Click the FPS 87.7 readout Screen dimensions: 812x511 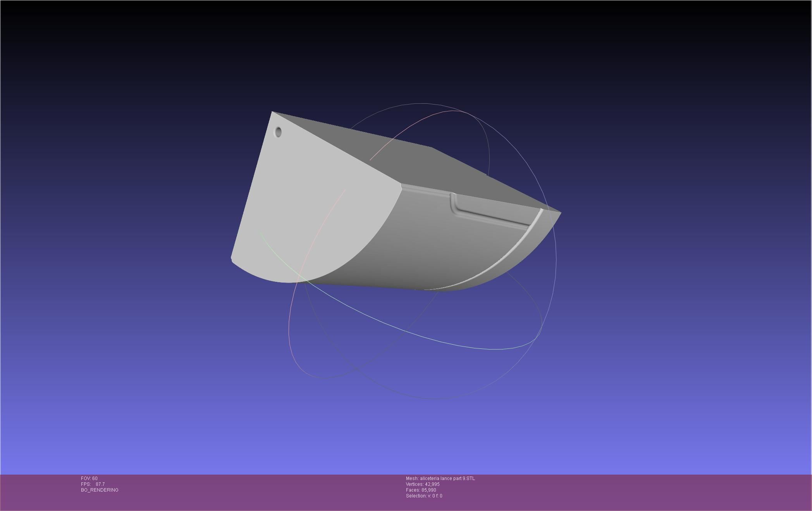click(x=93, y=484)
